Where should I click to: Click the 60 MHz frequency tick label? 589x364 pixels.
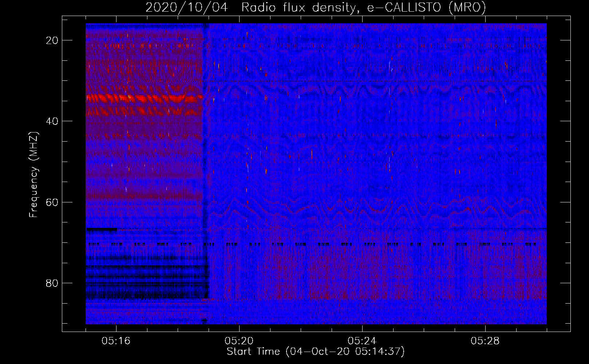click(52, 202)
